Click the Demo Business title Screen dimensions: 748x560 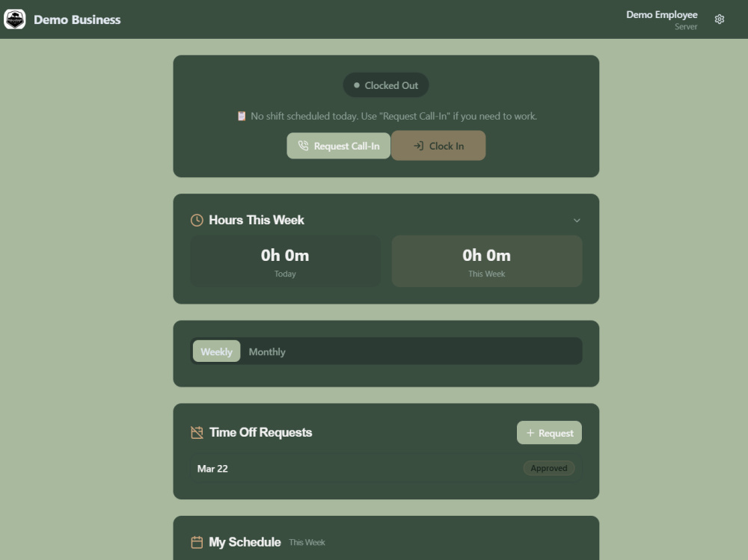(x=77, y=19)
